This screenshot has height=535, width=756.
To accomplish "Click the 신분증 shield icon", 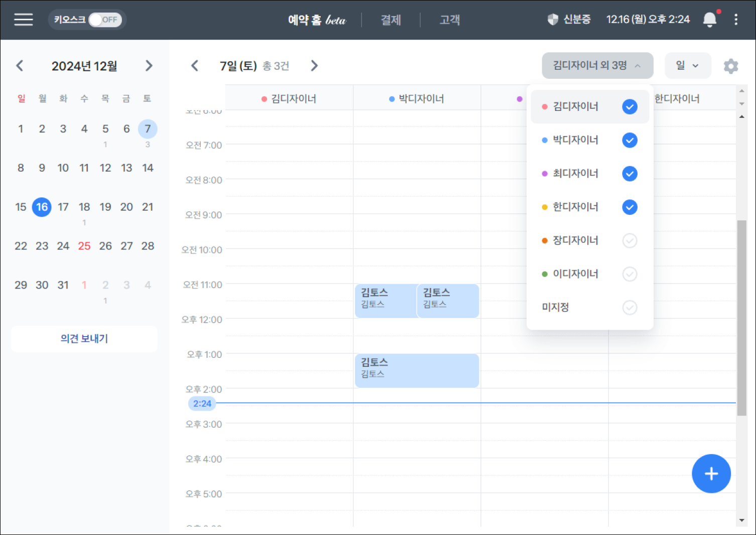I will (x=553, y=20).
